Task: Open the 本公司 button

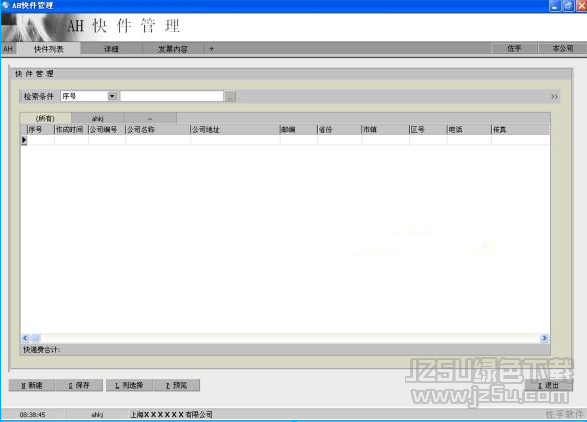Action: pyautogui.click(x=563, y=48)
